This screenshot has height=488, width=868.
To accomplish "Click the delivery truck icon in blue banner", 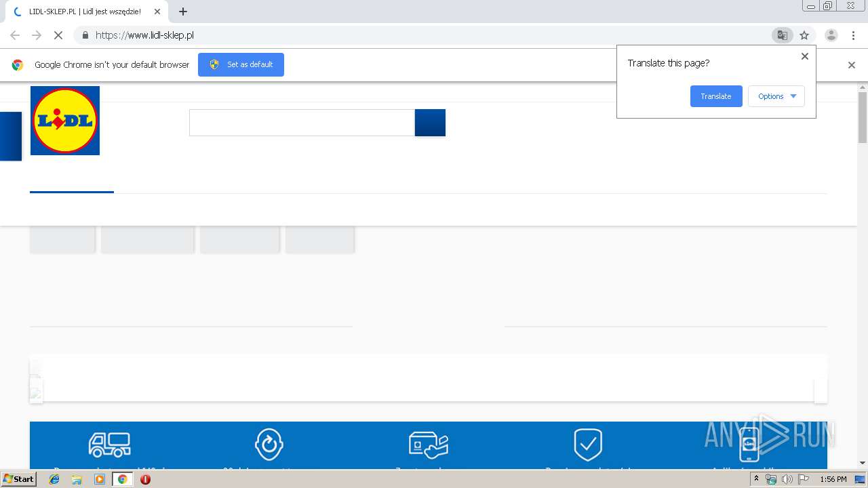I will tap(109, 445).
